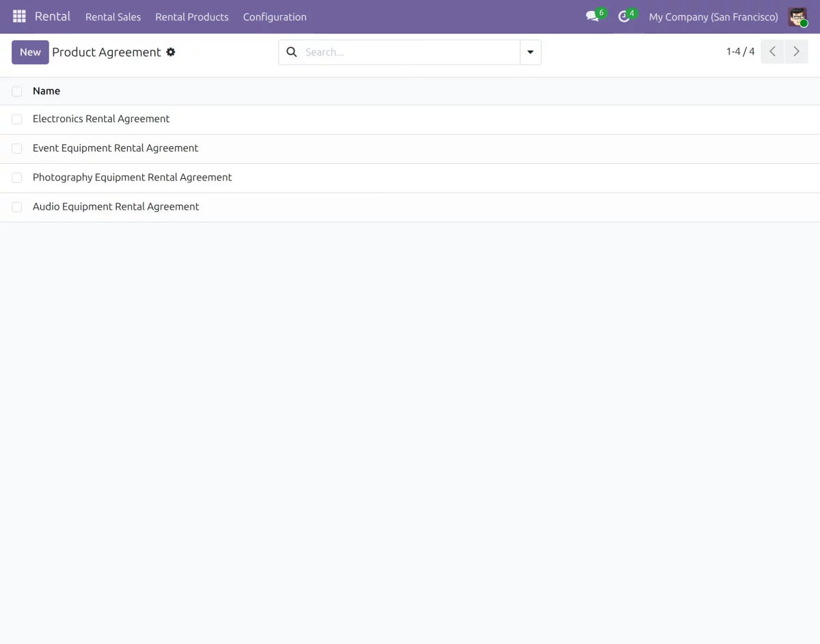The height and width of the screenshot is (644, 820).
Task: Check the Electronics Rental Agreement row checkbox
Action: 17,119
